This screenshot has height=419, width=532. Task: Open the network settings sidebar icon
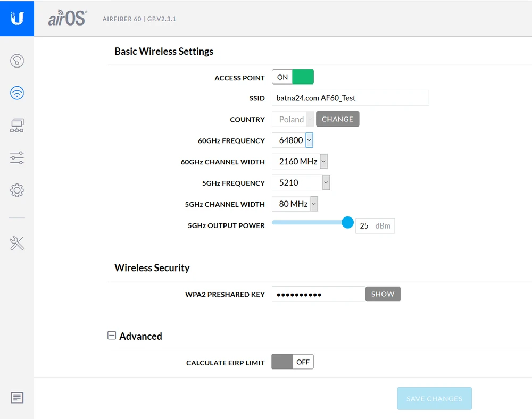coord(17,125)
